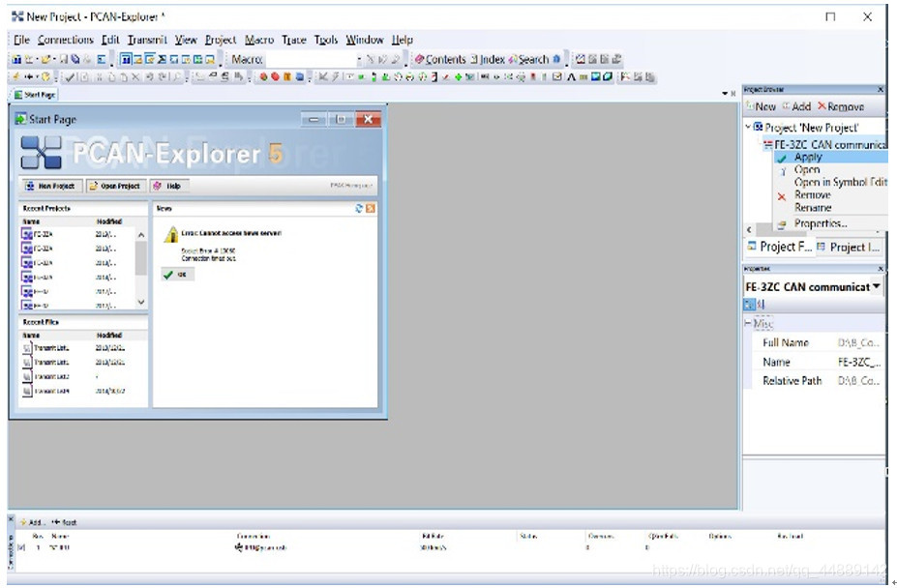Click the letter A text icon
This screenshot has height=588, width=897.
coord(571,76)
